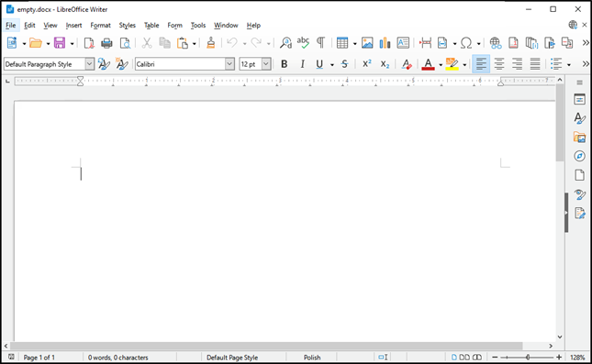Open 12 pt font size dropdown

click(x=266, y=64)
